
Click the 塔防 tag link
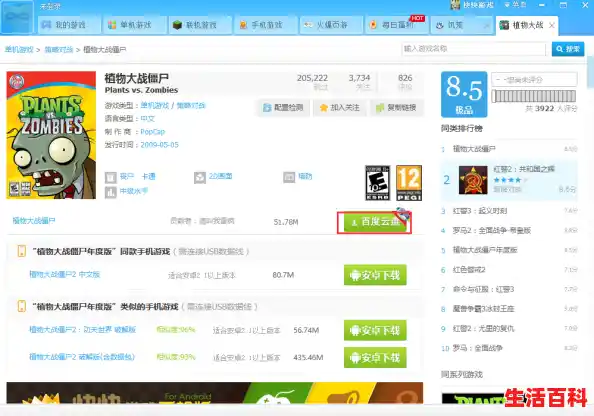[305, 176]
